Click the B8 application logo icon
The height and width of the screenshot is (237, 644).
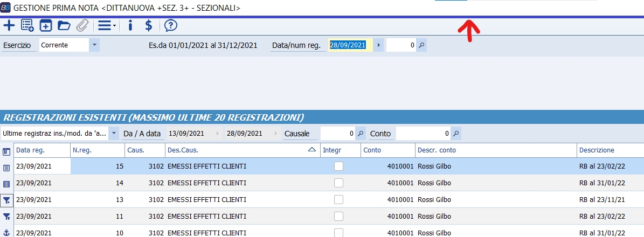pyautogui.click(x=6, y=8)
